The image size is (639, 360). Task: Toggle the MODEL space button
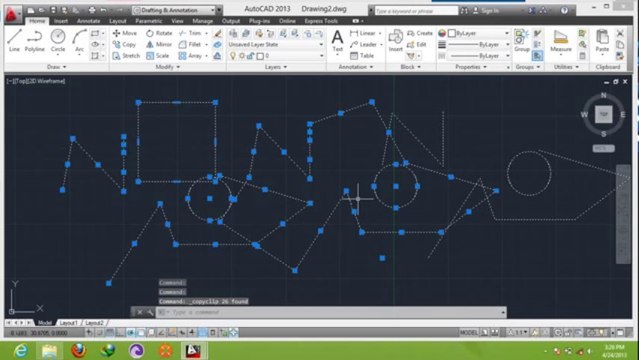tap(469, 333)
